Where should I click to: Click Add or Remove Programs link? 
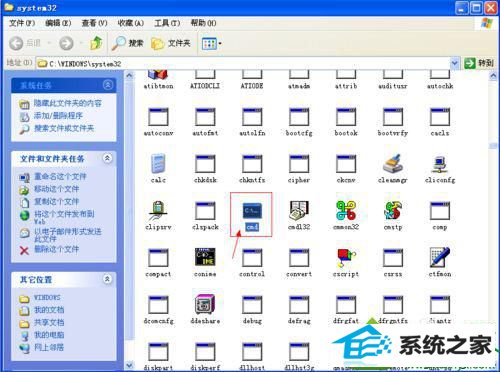tap(58, 116)
